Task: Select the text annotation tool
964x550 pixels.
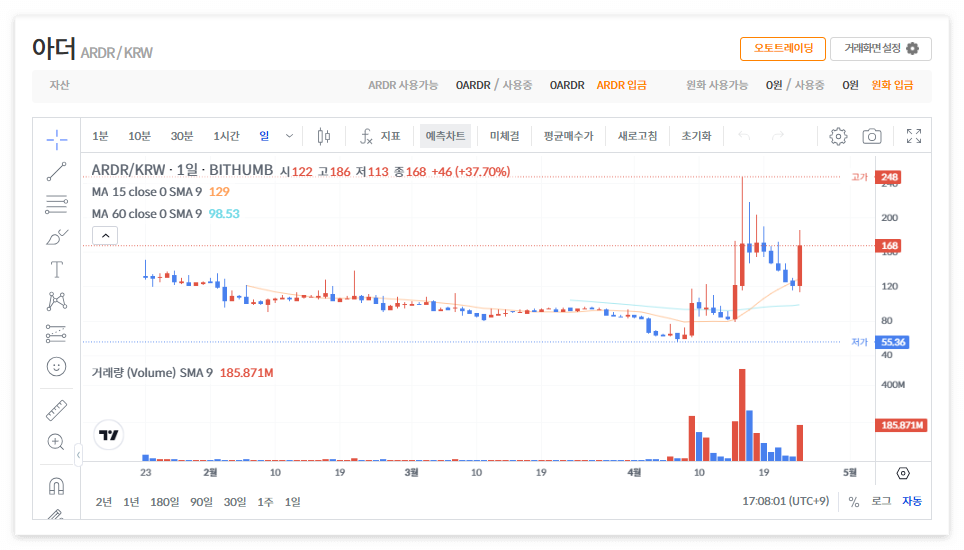Action: pos(57,269)
